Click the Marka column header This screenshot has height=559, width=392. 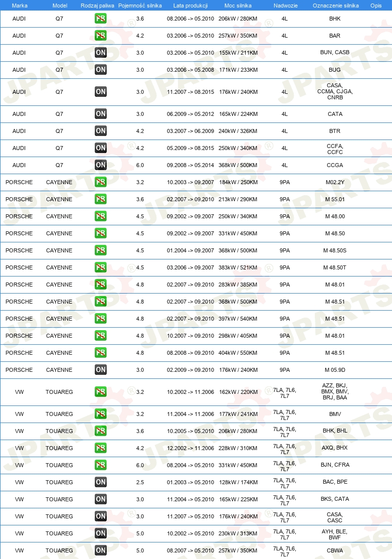click(x=20, y=6)
